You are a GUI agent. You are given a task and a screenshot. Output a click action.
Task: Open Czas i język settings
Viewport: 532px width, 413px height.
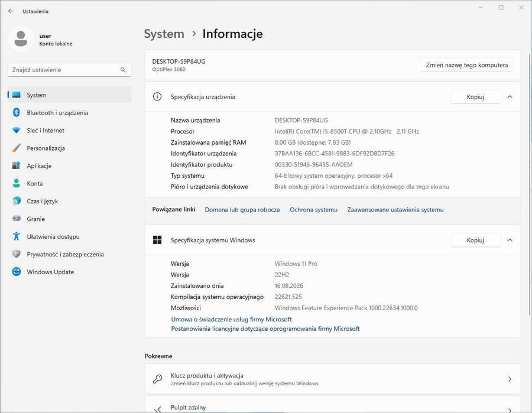coord(70,201)
